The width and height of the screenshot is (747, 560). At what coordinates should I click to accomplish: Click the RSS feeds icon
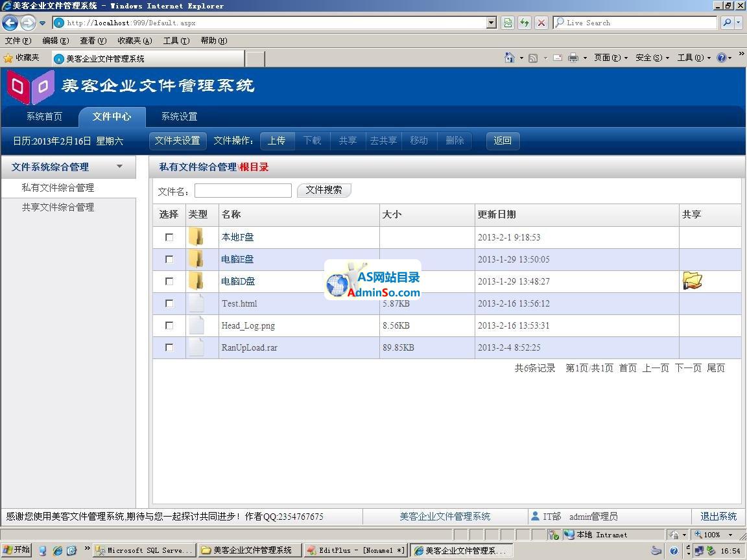(533, 58)
